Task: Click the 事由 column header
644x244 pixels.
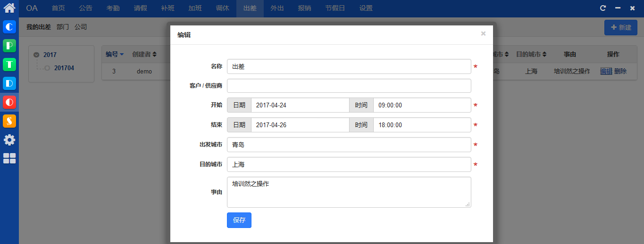Action: 570,55
